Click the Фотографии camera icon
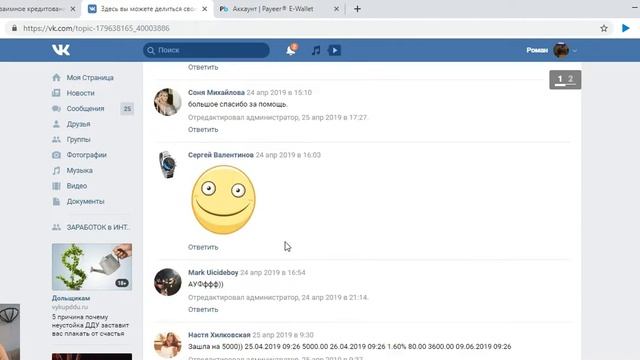This screenshot has width=640, height=360. (x=56, y=155)
